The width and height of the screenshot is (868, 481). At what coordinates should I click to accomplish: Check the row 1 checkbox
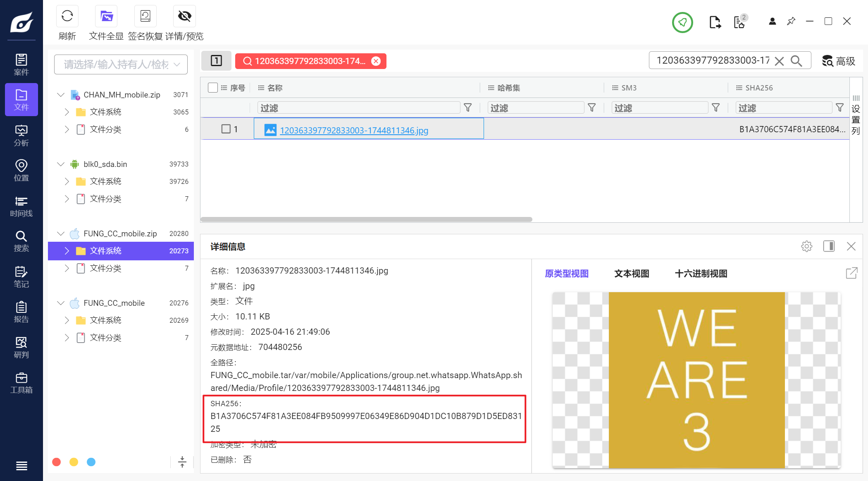(226, 129)
